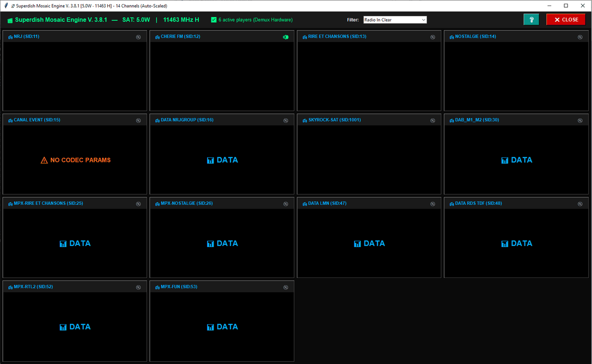Click the radio icon beside DAB_M1_M2
The image size is (592, 364).
(452, 120)
